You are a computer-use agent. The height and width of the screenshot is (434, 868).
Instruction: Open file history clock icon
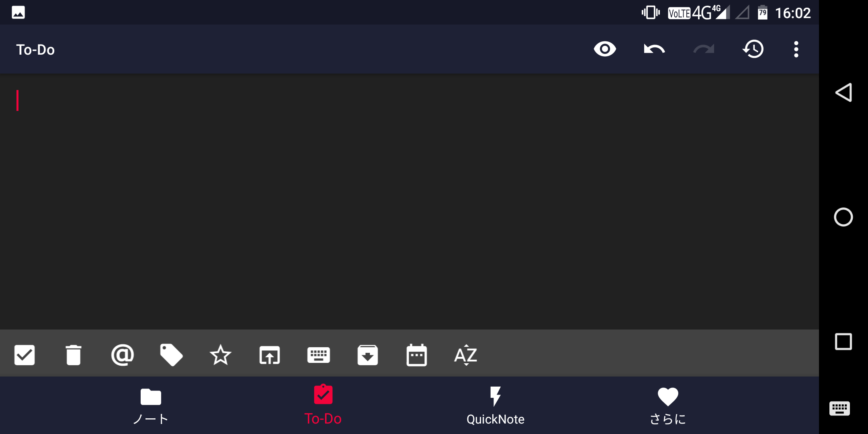point(753,49)
